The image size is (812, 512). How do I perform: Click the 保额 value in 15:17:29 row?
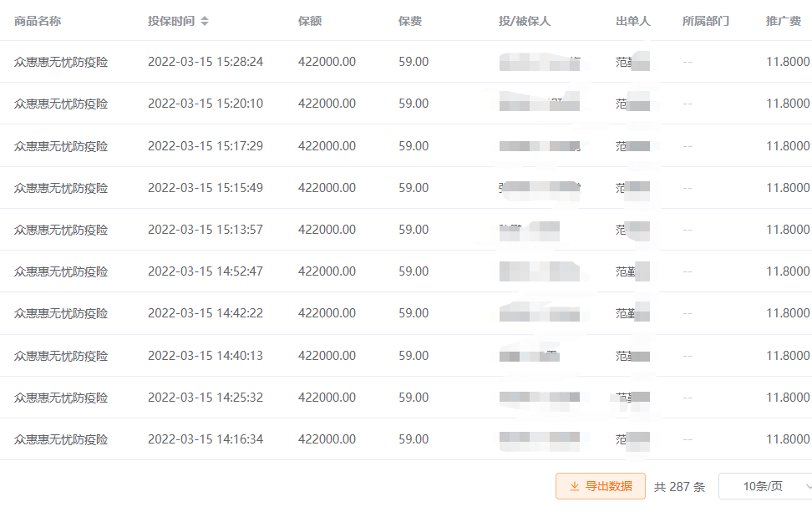coord(327,146)
